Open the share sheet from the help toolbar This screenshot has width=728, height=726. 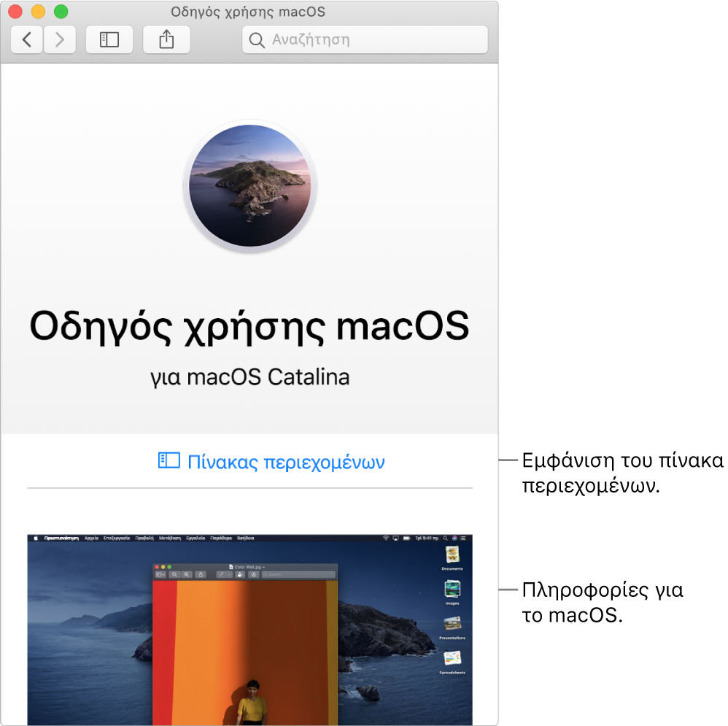tap(166, 39)
